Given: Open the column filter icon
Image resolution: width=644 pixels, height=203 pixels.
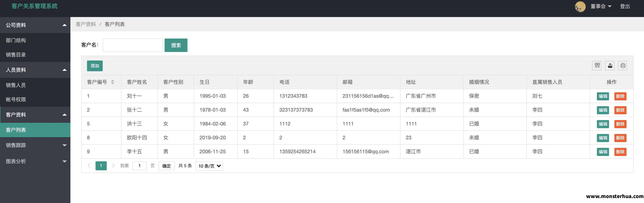Looking at the screenshot, I should coord(597,66).
